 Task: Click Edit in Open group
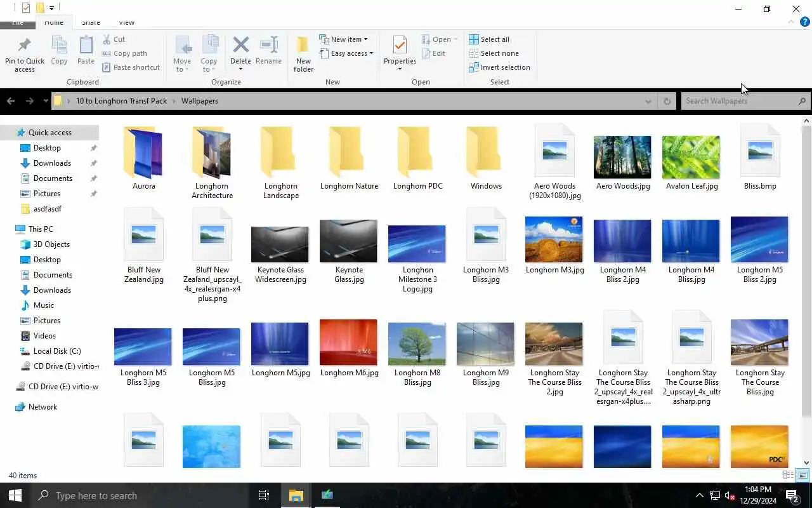click(434, 53)
